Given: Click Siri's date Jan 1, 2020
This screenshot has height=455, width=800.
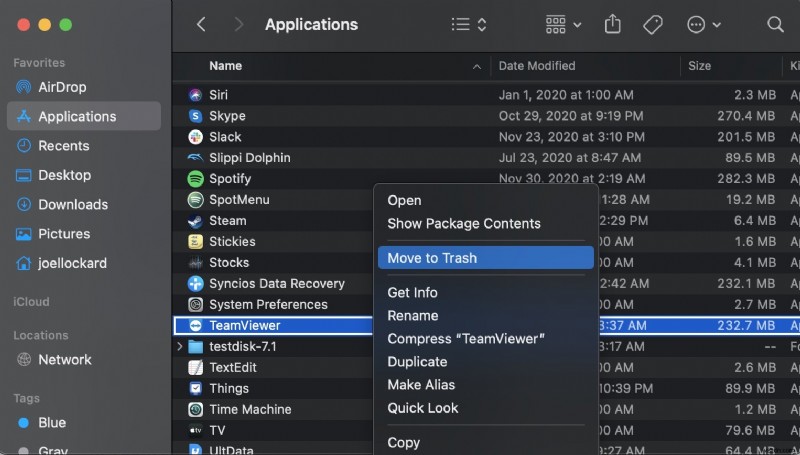Looking at the screenshot, I should coord(566,95).
